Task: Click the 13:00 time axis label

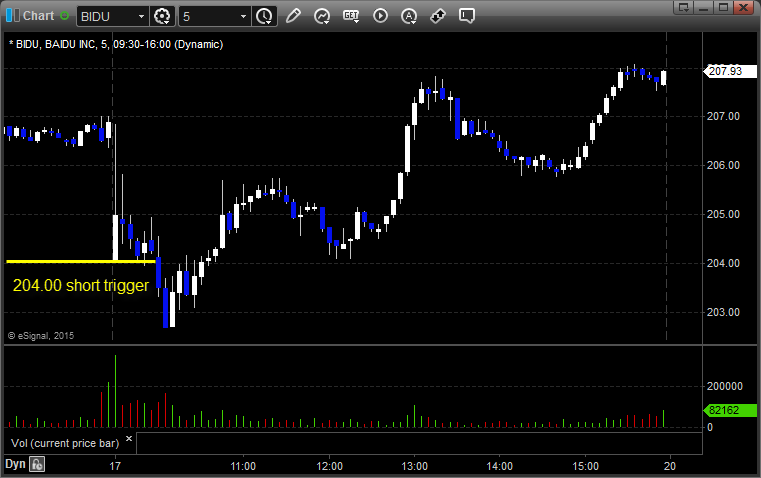Action: point(414,466)
